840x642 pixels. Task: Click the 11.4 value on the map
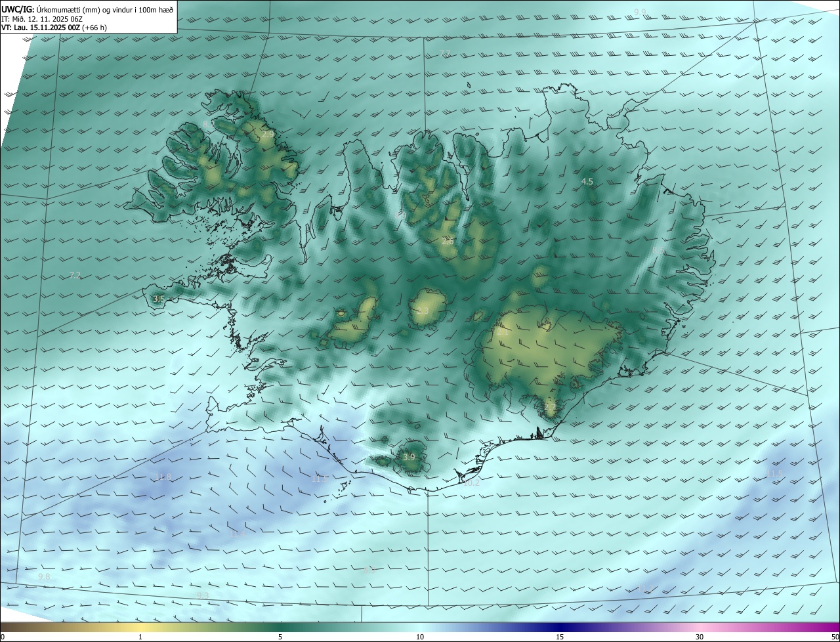point(238,534)
